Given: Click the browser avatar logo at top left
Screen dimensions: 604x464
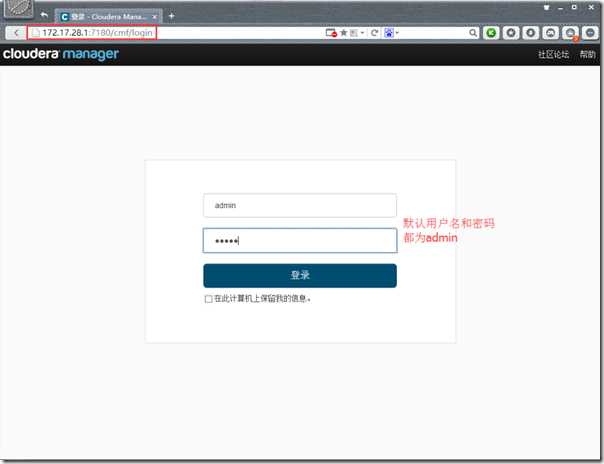Looking at the screenshot, I should pos(18,9).
